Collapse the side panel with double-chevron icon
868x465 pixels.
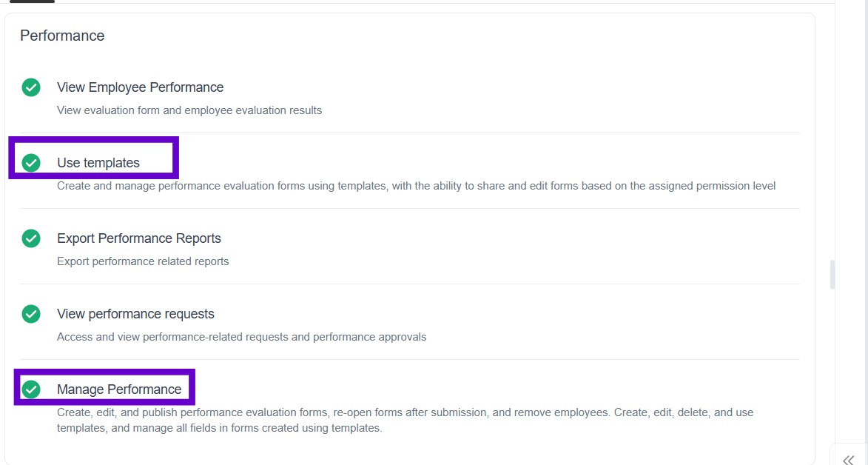point(848,460)
